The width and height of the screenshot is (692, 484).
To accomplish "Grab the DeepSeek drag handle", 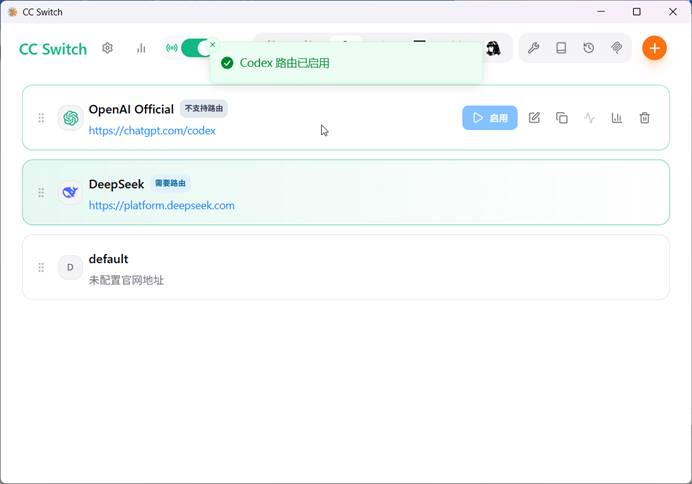I will [41, 192].
